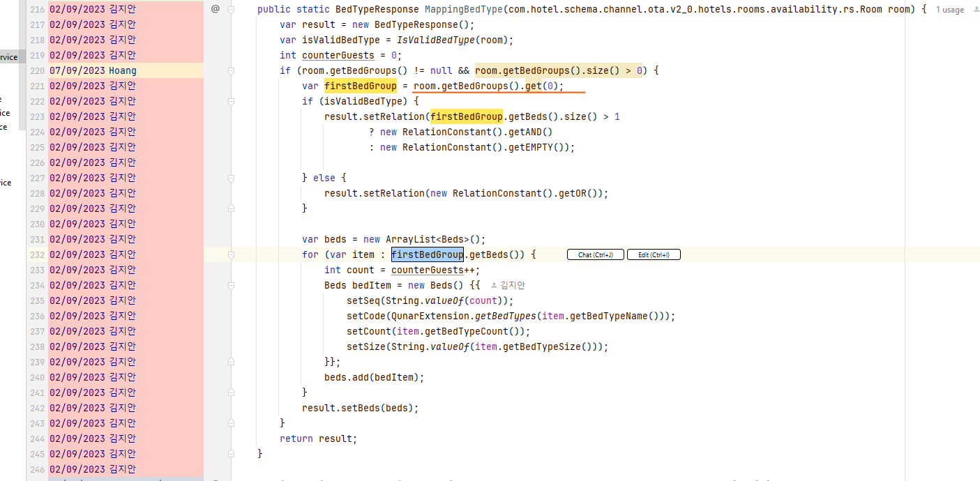Click firstBedGroup inside setRelation on line 223
Screen dimensions: 980x481
coord(467,116)
